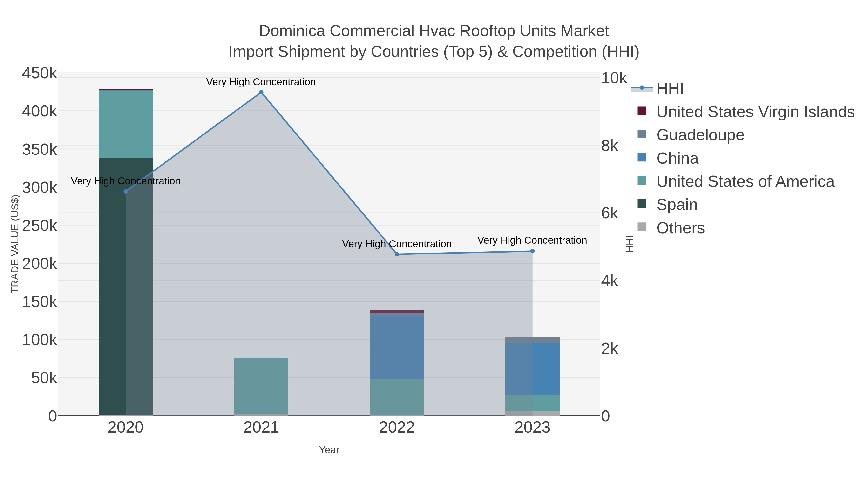This screenshot has width=868, height=488.
Task: Click the Guadeloupe bar segment in 2023
Action: [532, 340]
